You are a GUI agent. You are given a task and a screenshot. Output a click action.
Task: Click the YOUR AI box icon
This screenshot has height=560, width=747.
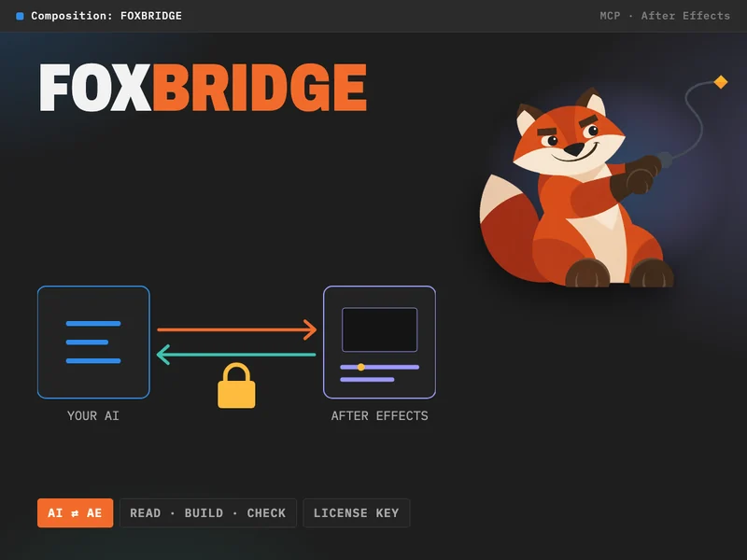click(x=93, y=342)
